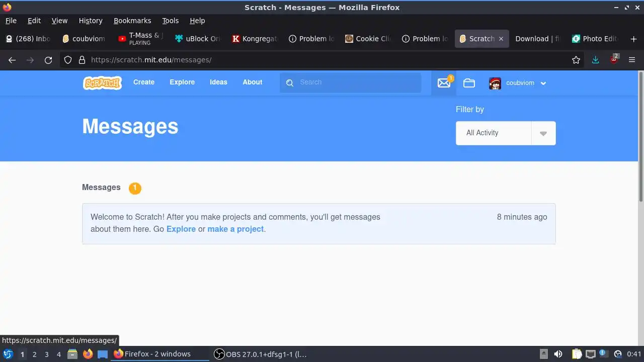644x362 pixels.
Task: Click Create in Scratch navbar
Action: (x=144, y=82)
